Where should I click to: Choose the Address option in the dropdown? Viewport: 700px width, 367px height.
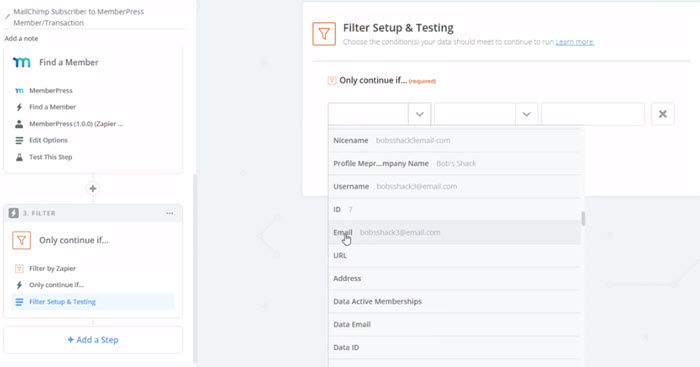[455, 279]
